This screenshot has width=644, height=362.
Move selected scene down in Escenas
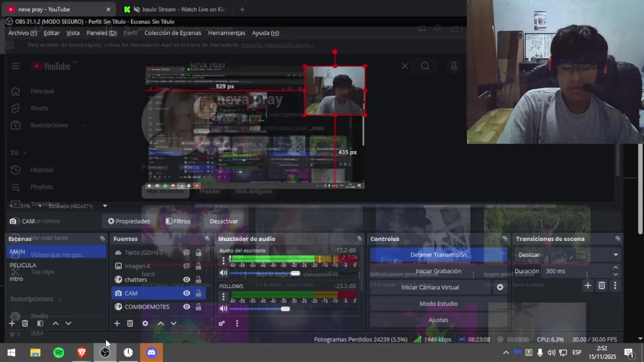(68, 323)
